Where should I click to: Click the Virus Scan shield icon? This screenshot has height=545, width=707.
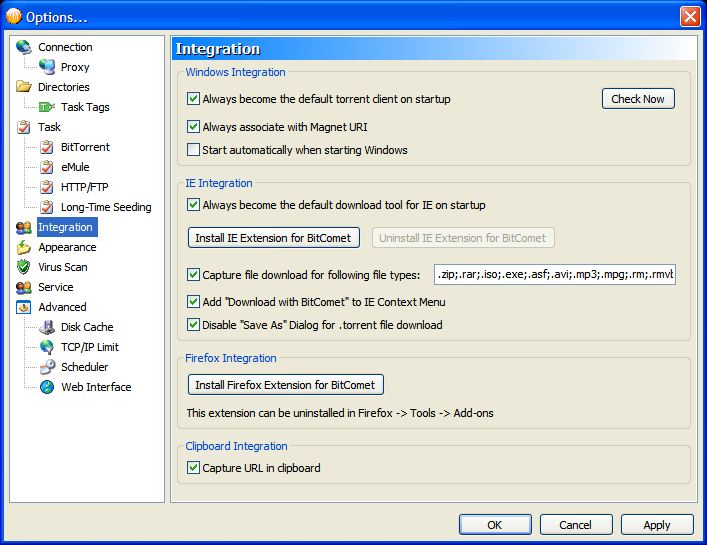tap(23, 267)
